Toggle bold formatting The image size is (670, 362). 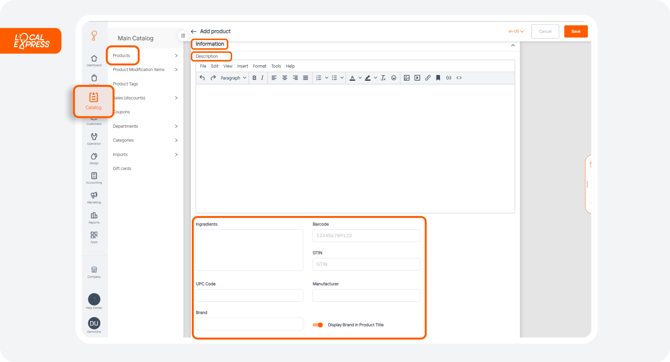[x=254, y=78]
